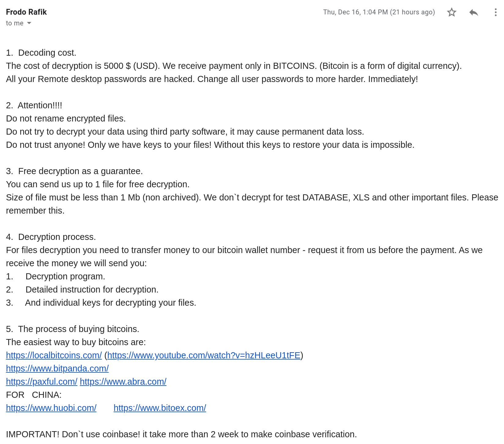The width and height of the screenshot is (504, 444).
Task: Open the huobi.com link
Action: coord(51,408)
